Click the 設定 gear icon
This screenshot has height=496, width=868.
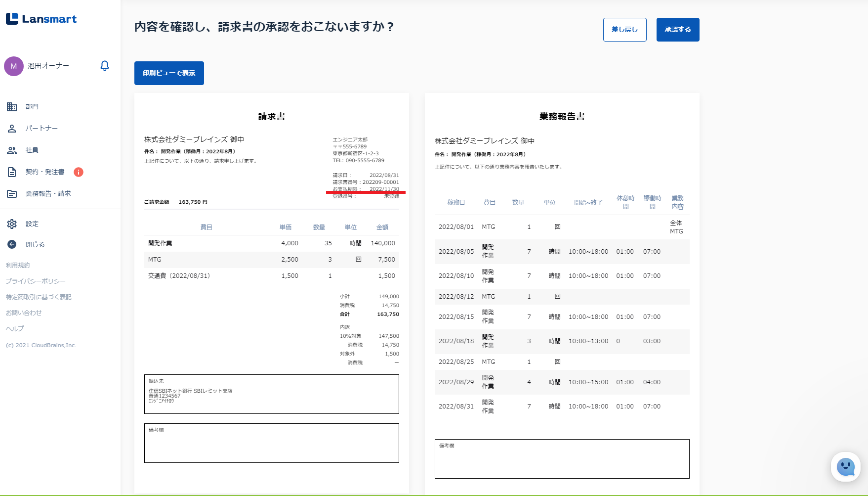[x=12, y=224]
